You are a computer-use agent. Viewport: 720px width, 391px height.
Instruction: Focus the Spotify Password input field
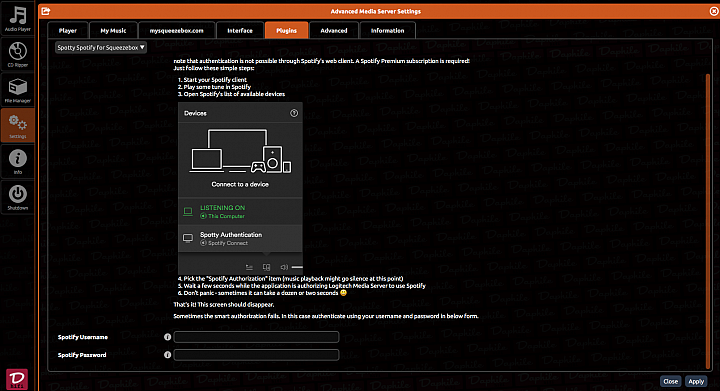[256, 355]
